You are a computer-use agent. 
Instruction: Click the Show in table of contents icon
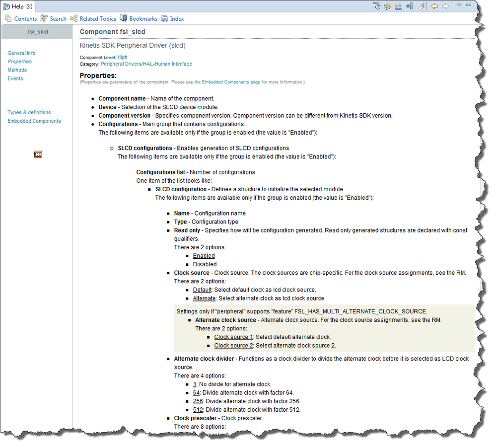(x=387, y=6)
